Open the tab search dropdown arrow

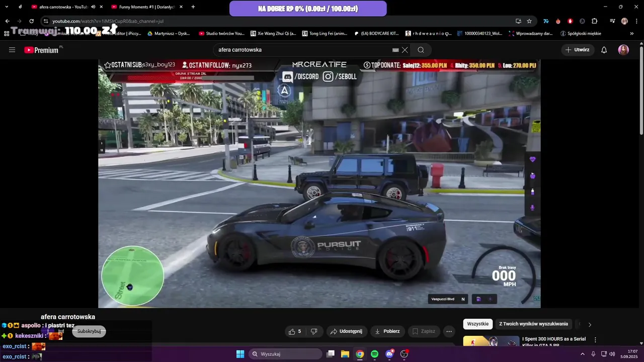(7, 7)
